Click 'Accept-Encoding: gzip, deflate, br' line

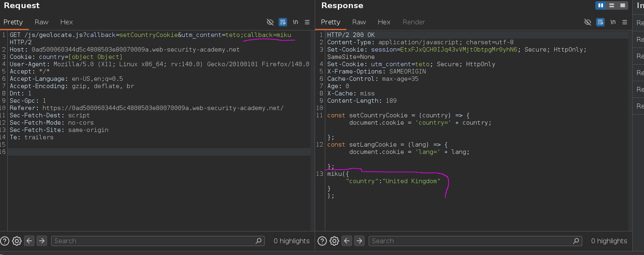click(x=72, y=86)
